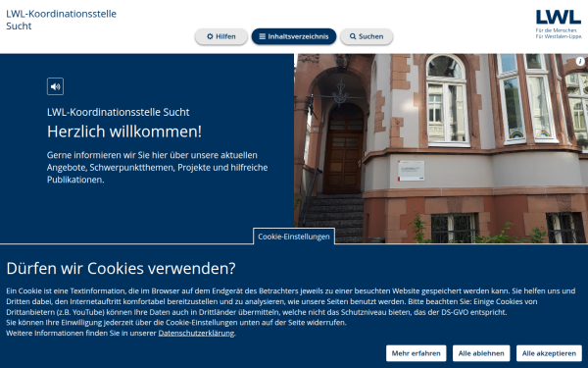Follow the Datenschutzerklärung link
Viewport: 588px width, 368px height.
click(196, 333)
